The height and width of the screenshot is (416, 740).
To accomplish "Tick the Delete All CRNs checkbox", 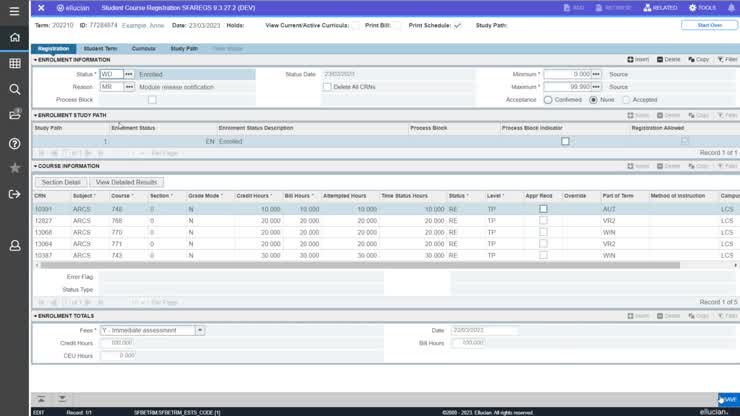I will pyautogui.click(x=327, y=87).
